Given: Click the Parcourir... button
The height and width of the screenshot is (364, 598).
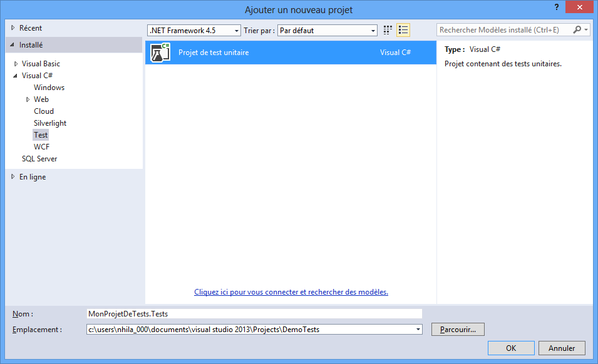Looking at the screenshot, I should click(458, 330).
